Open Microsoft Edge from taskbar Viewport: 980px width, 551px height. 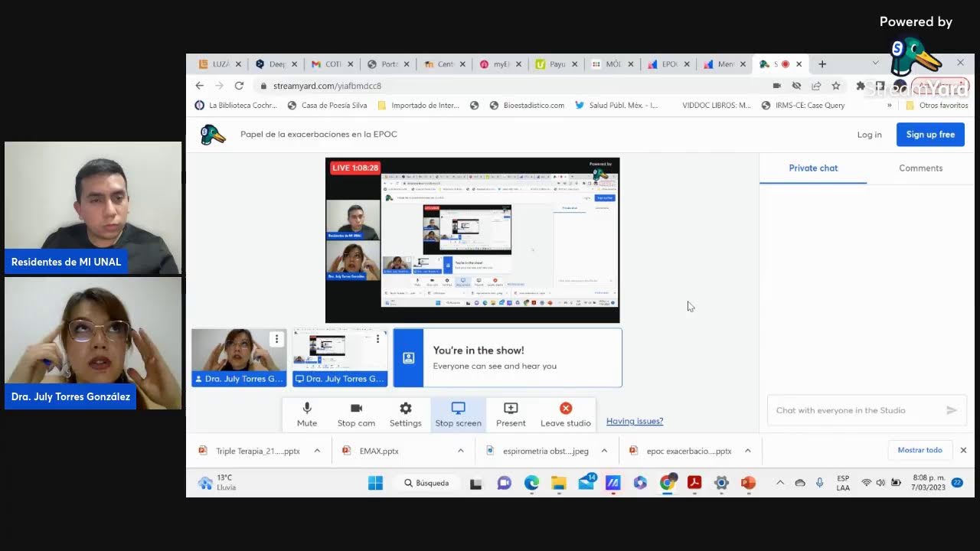(531, 483)
